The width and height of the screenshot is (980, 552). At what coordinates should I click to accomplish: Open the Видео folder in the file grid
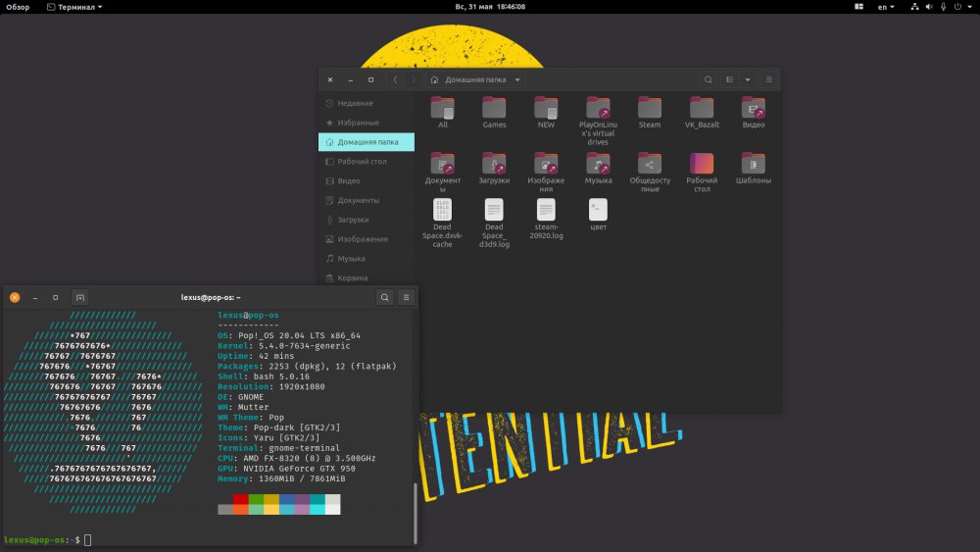tap(753, 113)
